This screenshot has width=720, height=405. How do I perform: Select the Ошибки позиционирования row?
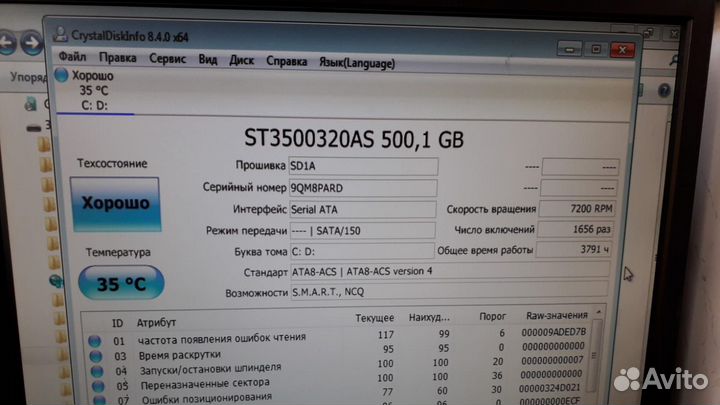click(x=338, y=395)
